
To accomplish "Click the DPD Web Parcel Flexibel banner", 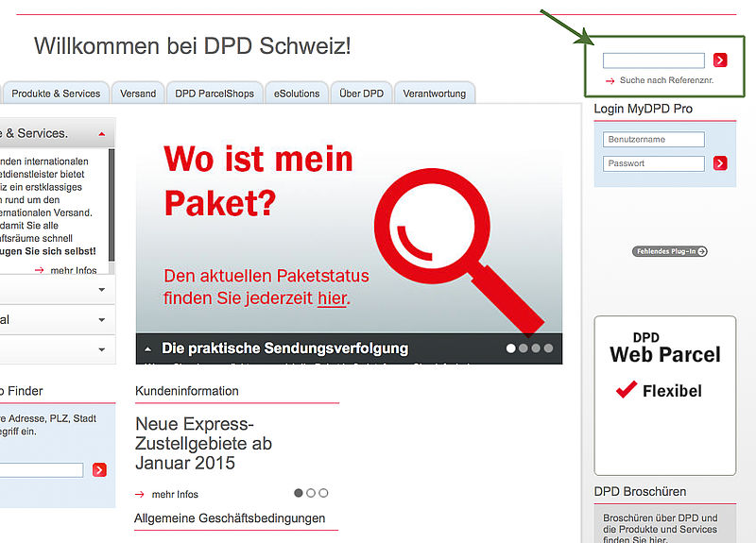I will coord(664,395).
